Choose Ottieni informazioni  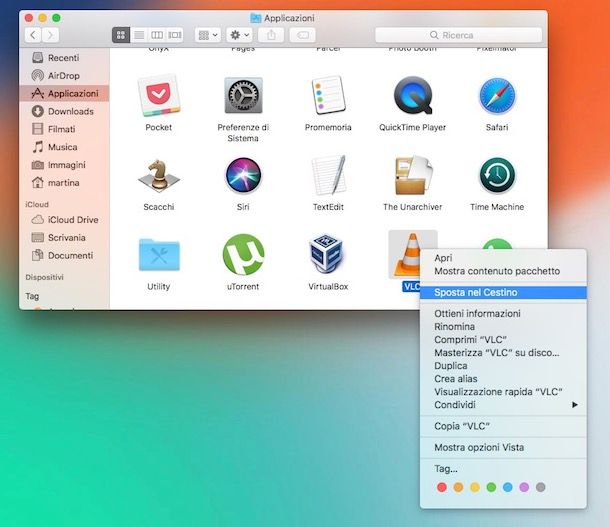[x=503, y=313]
